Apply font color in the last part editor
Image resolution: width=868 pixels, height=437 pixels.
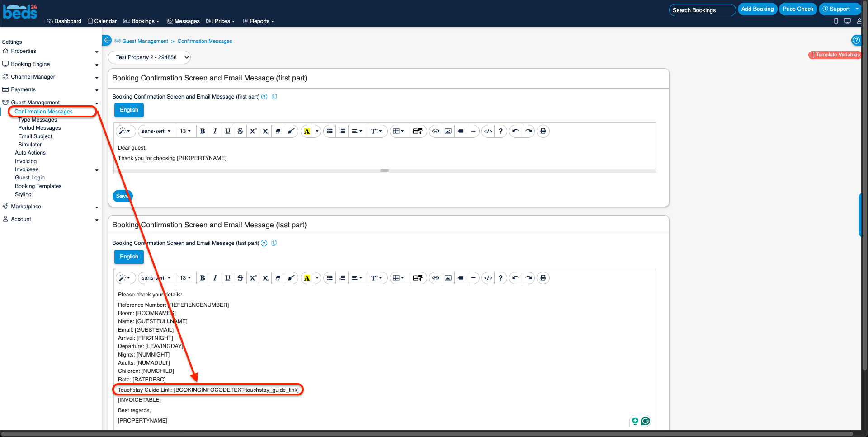tap(307, 278)
